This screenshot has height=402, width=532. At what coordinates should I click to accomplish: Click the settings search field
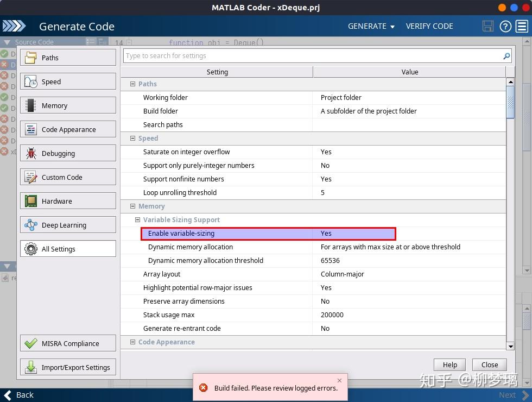click(x=312, y=56)
